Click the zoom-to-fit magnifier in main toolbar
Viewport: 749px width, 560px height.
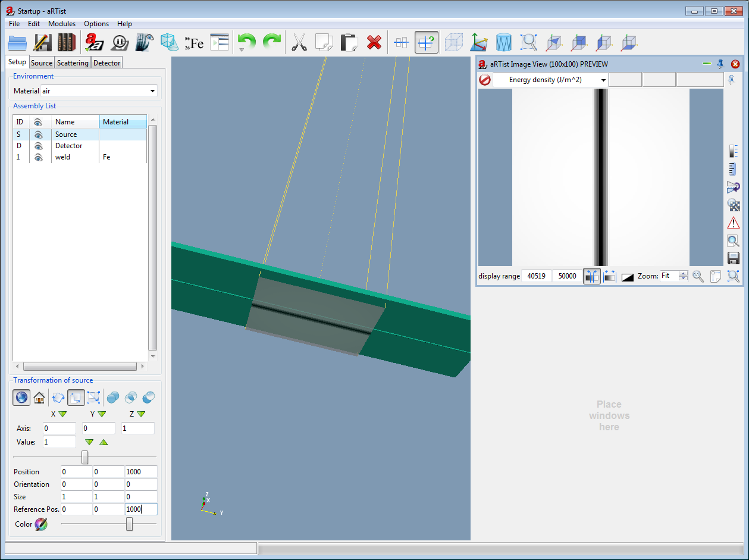[529, 42]
